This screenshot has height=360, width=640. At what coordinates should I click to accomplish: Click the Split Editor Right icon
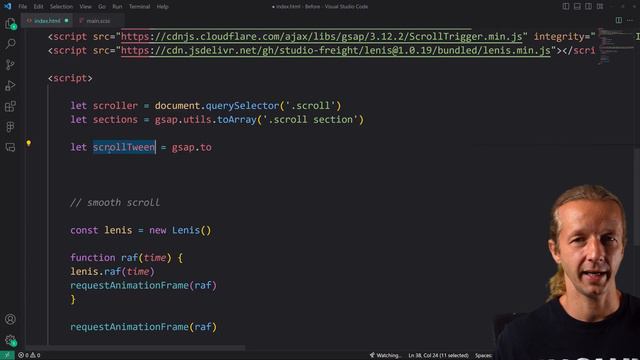[x=619, y=20]
